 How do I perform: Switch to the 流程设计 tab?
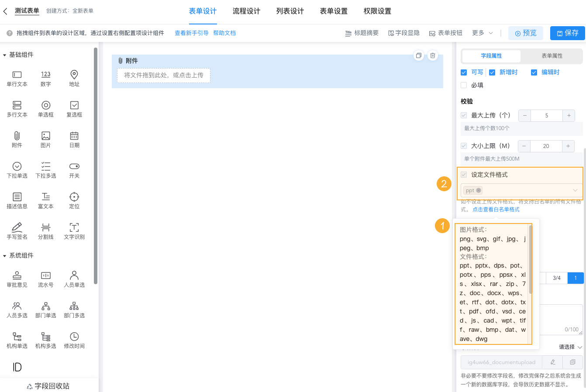coord(246,11)
